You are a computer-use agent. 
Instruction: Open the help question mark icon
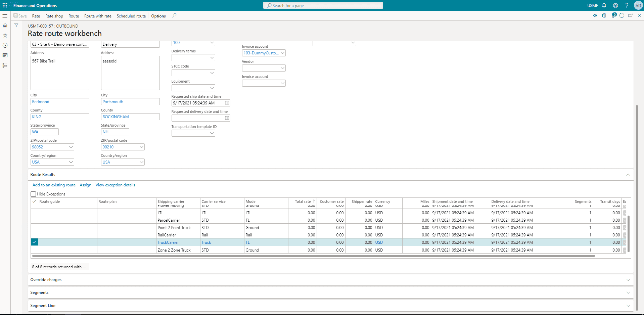[x=627, y=5]
